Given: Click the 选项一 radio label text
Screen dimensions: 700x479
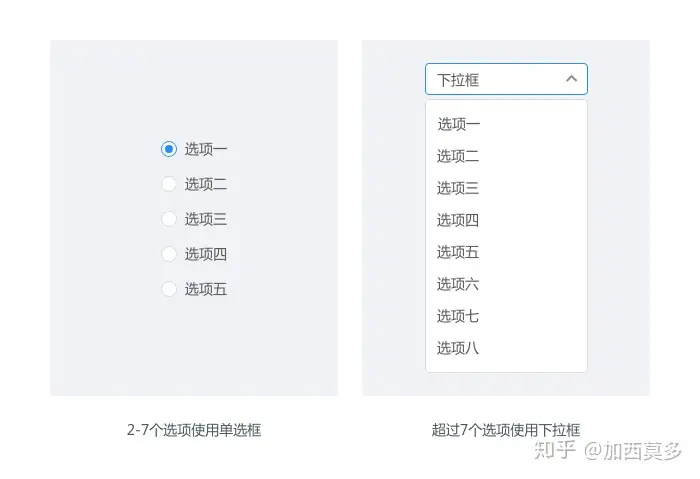Looking at the screenshot, I should click(206, 149).
